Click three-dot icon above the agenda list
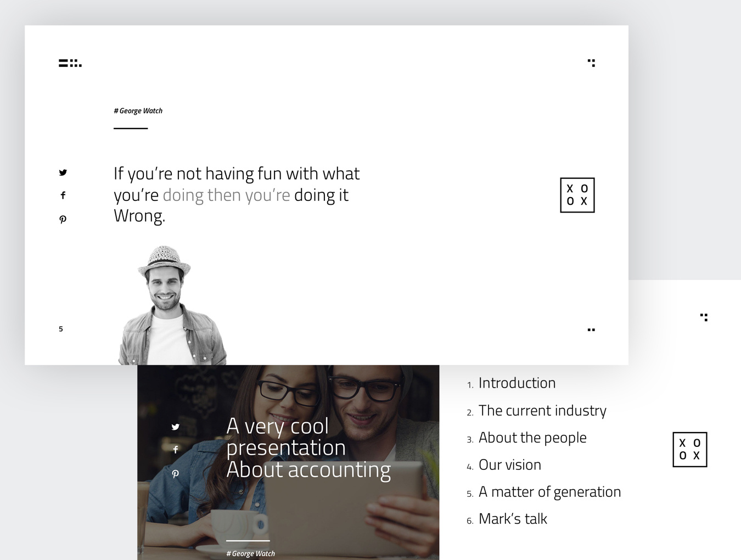This screenshot has height=560, width=741. coord(704,317)
